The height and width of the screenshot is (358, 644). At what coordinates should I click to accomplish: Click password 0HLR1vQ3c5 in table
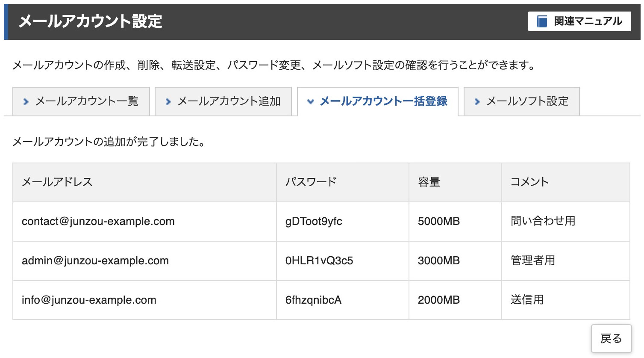319,261
